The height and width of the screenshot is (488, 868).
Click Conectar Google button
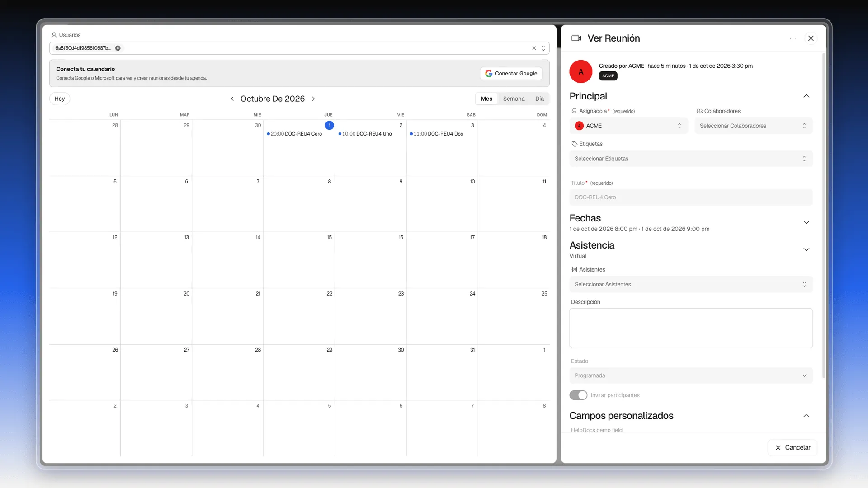511,73
